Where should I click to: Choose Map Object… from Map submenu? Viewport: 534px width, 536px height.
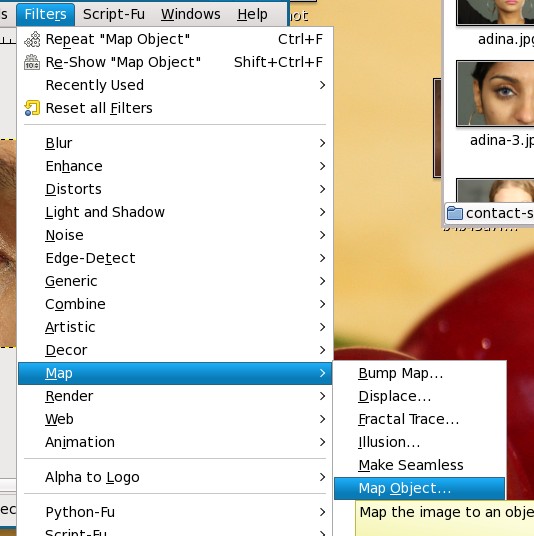click(419, 488)
